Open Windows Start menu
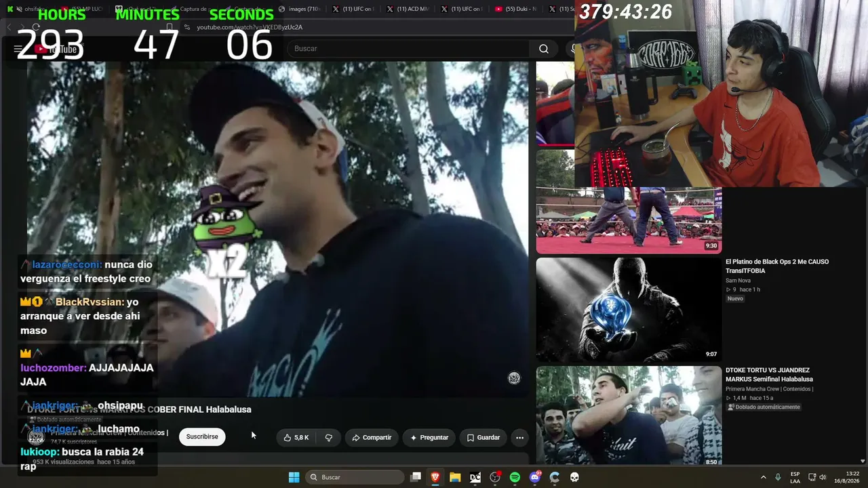The width and height of the screenshot is (868, 488). tap(294, 477)
